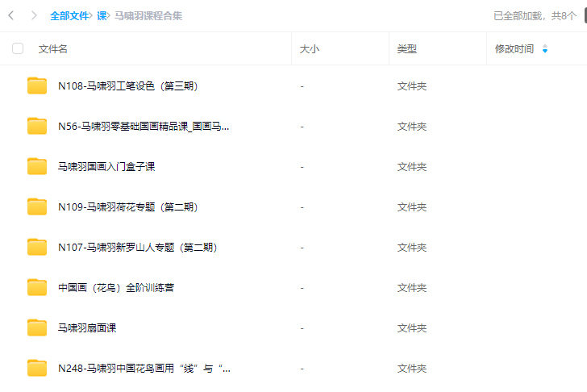Open folder name N109-马啸羽荷花专题（第二期）
587x392 pixels.
[127, 207]
